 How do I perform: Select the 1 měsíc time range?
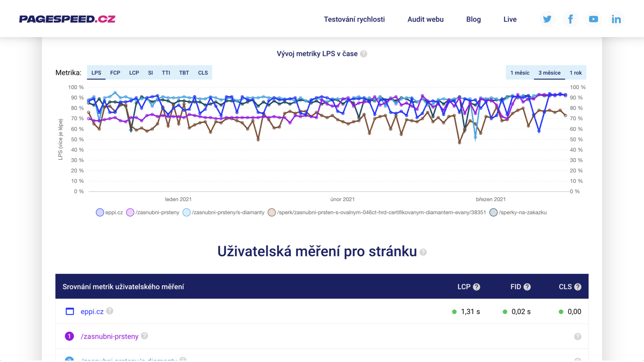pyautogui.click(x=520, y=73)
